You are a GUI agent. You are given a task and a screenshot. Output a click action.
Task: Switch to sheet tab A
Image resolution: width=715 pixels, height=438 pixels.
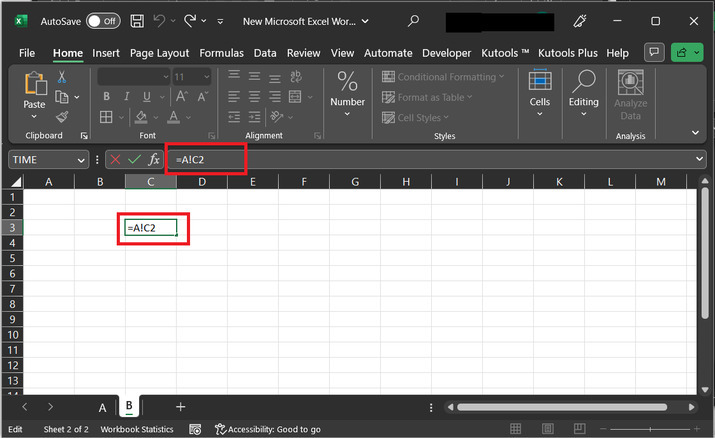coord(103,407)
